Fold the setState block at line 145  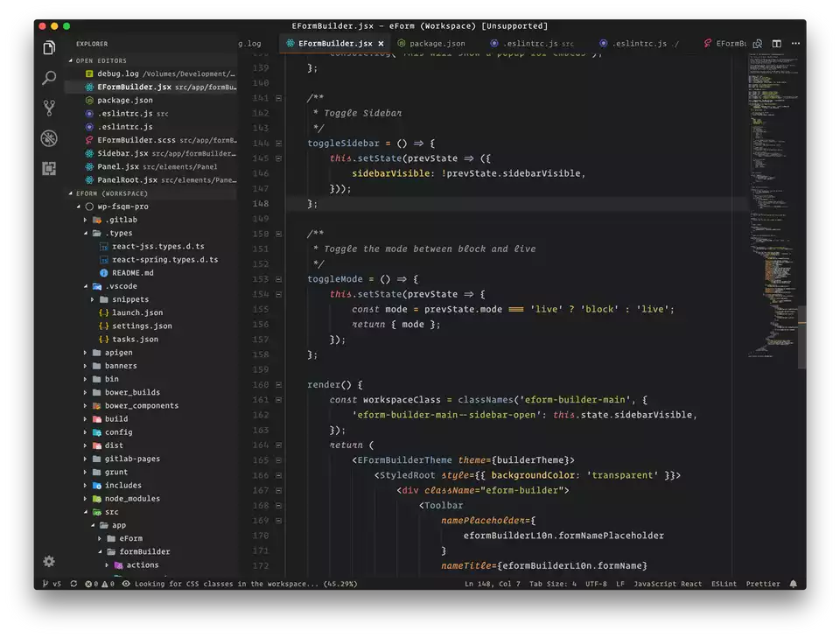(278, 158)
